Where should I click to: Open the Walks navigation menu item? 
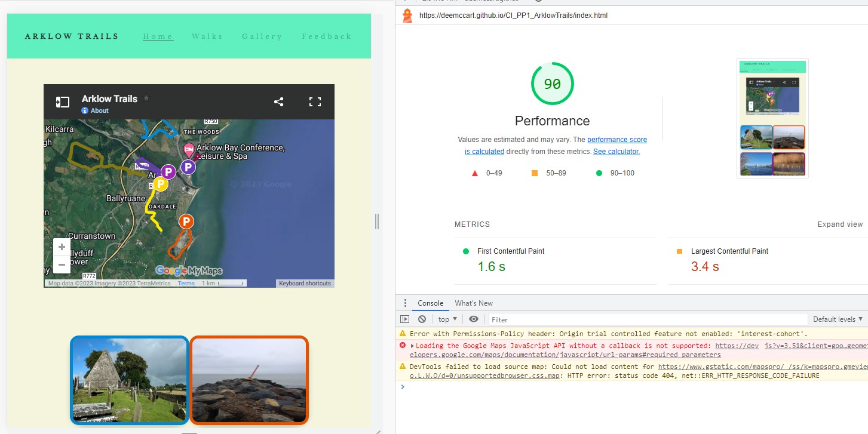pyautogui.click(x=207, y=36)
